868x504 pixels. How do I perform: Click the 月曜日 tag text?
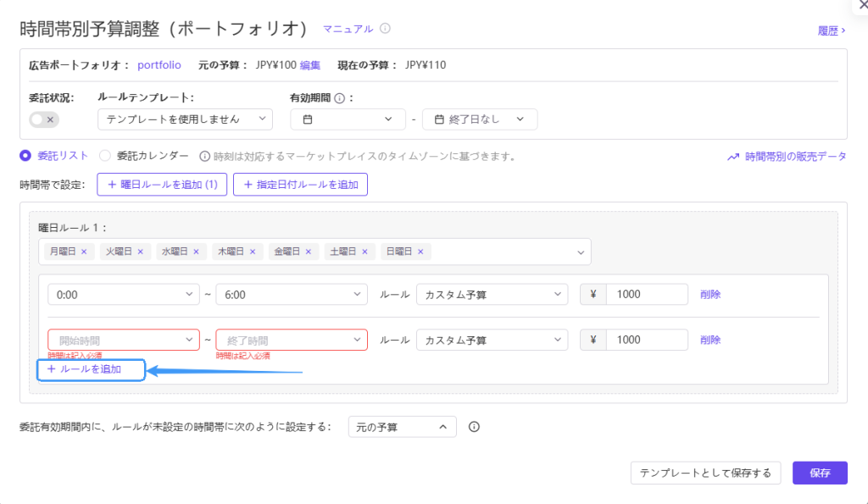(63, 252)
